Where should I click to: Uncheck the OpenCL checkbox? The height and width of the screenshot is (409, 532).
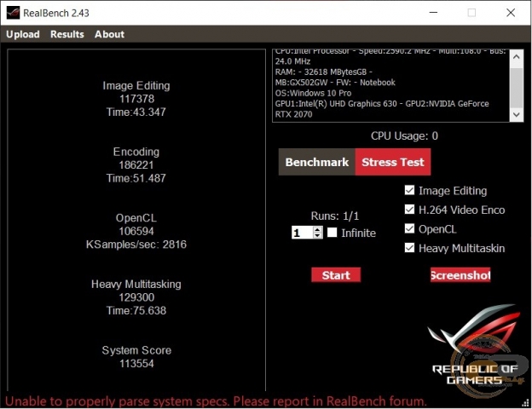pyautogui.click(x=409, y=229)
